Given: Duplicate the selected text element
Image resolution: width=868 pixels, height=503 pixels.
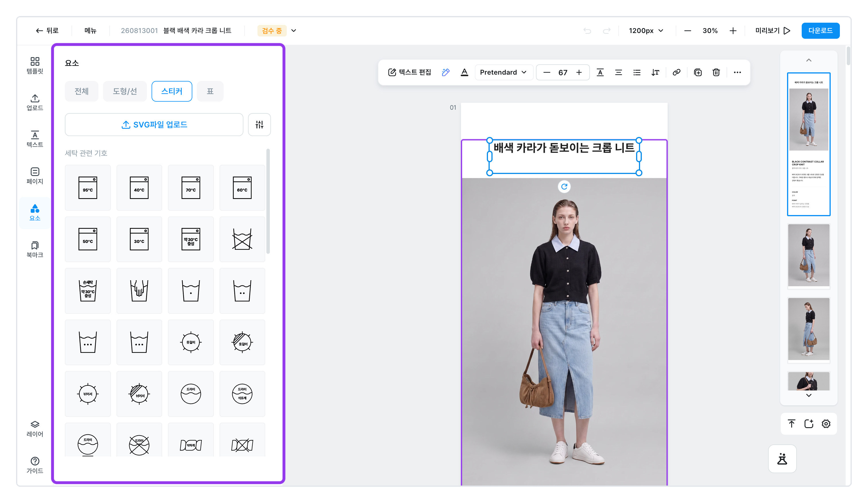Looking at the screenshot, I should tap(697, 72).
